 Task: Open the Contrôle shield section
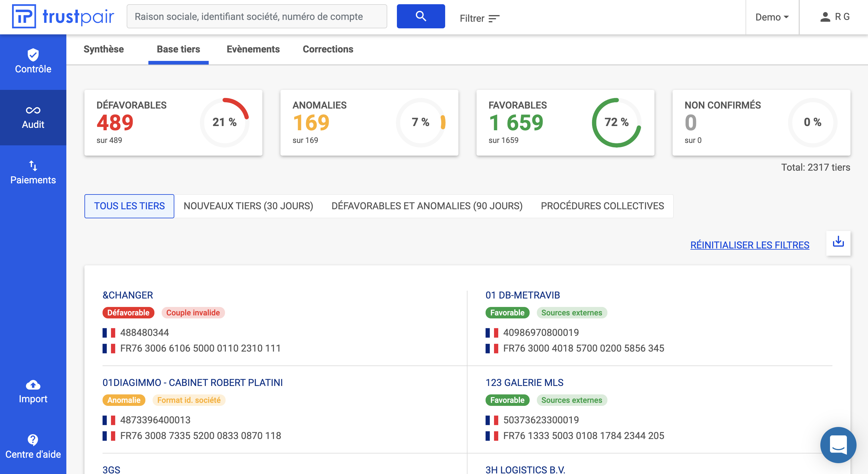pos(33,62)
